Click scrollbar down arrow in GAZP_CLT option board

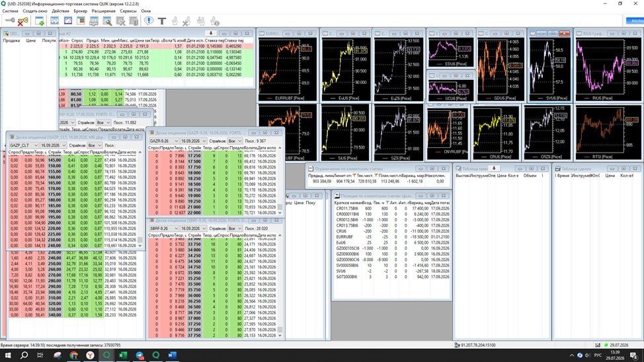[140, 246]
